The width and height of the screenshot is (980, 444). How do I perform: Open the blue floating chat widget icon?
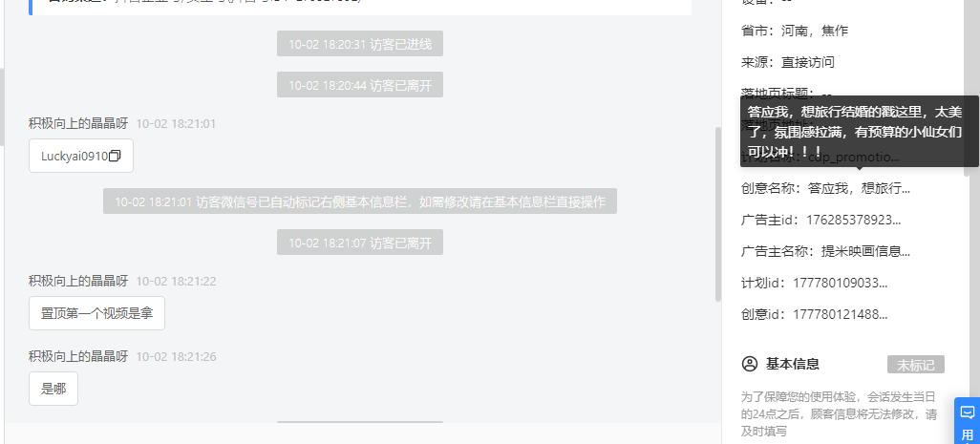click(967, 420)
